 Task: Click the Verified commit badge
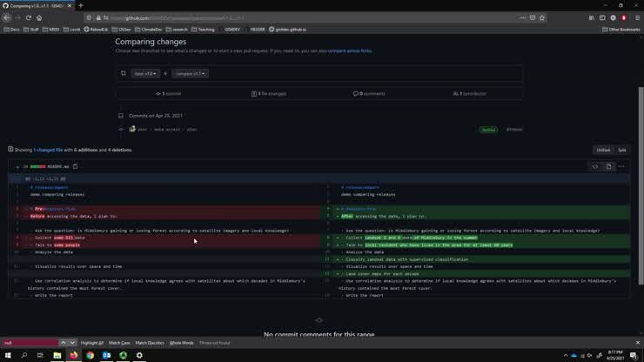pos(488,130)
